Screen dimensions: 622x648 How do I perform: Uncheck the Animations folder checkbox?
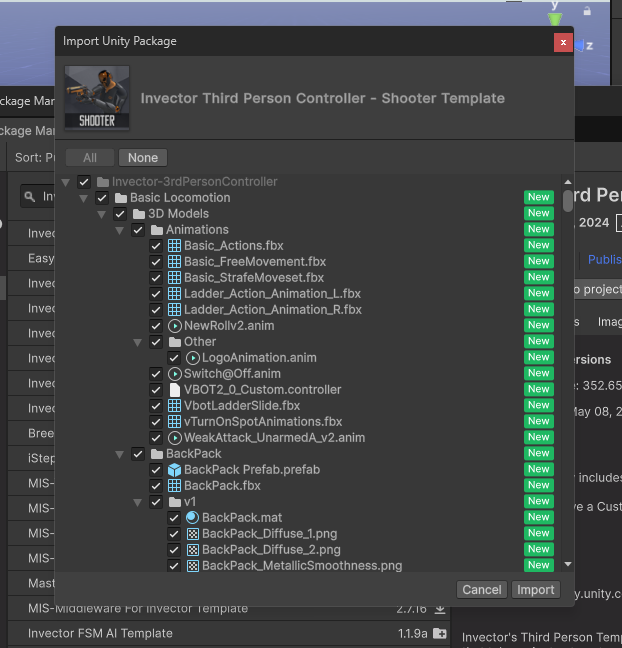(138, 230)
